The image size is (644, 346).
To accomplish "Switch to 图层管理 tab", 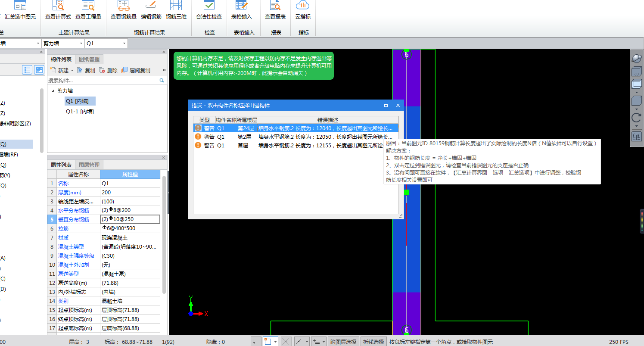I will click(x=89, y=165).
